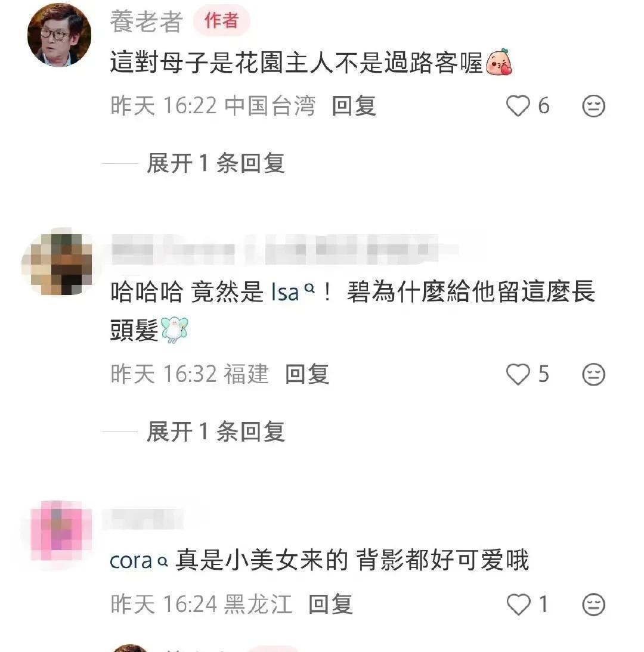Open the 養老者 profile avatar

coord(59,35)
